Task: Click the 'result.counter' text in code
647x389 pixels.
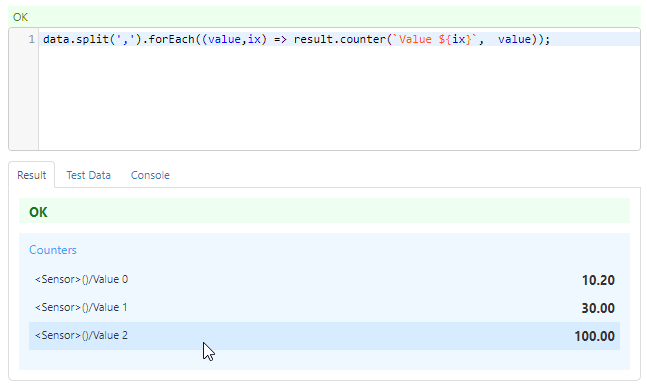Action: pyautogui.click(x=340, y=39)
